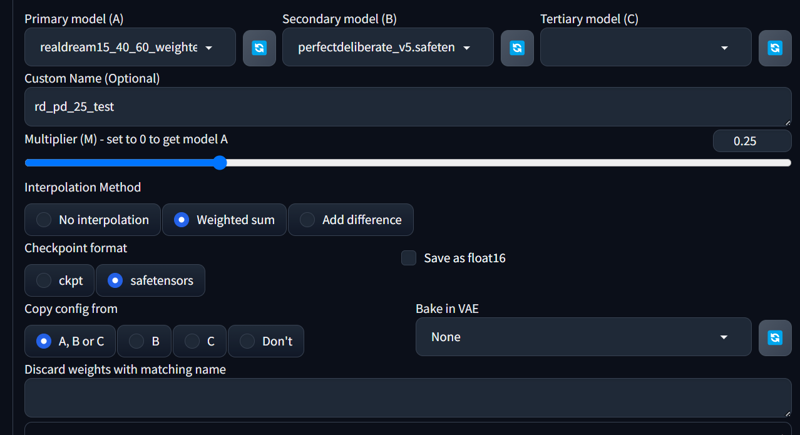This screenshot has width=800, height=435.
Task: Click the Multiplier value box showing 0.25
Action: pos(752,141)
